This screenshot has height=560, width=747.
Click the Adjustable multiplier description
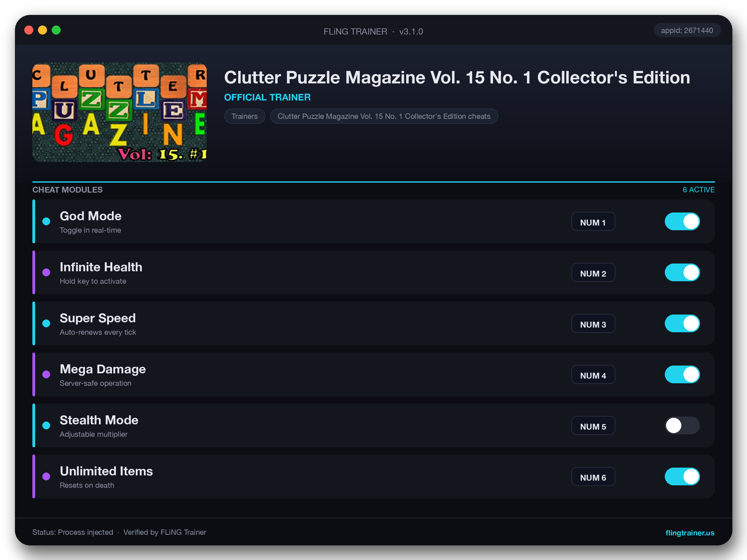point(94,434)
